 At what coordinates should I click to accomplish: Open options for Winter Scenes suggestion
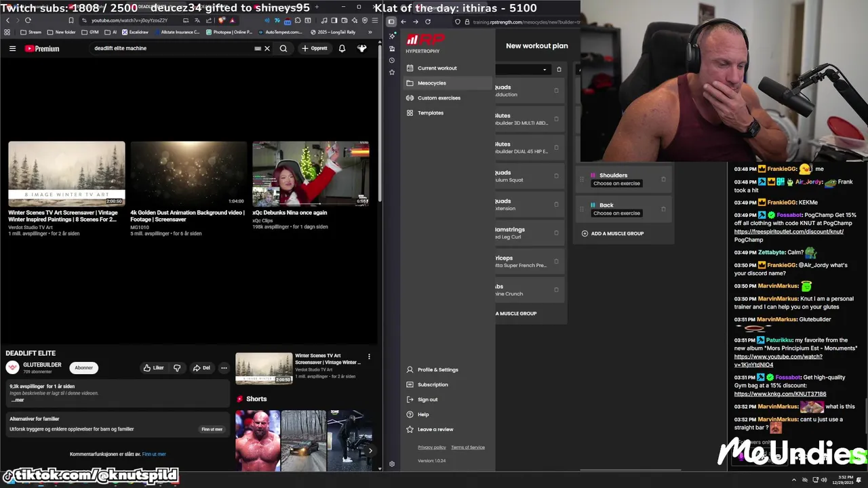[369, 357]
